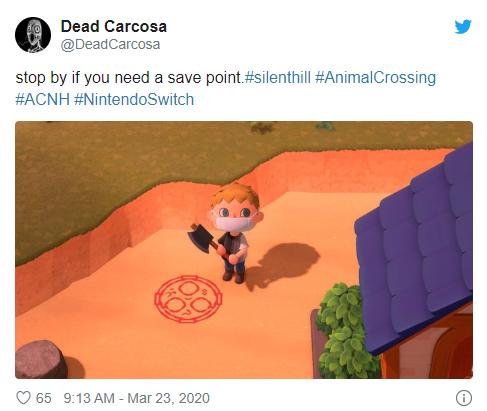Open the #AnimalCrossing hashtag
The width and height of the screenshot is (487, 411).
coord(375,78)
